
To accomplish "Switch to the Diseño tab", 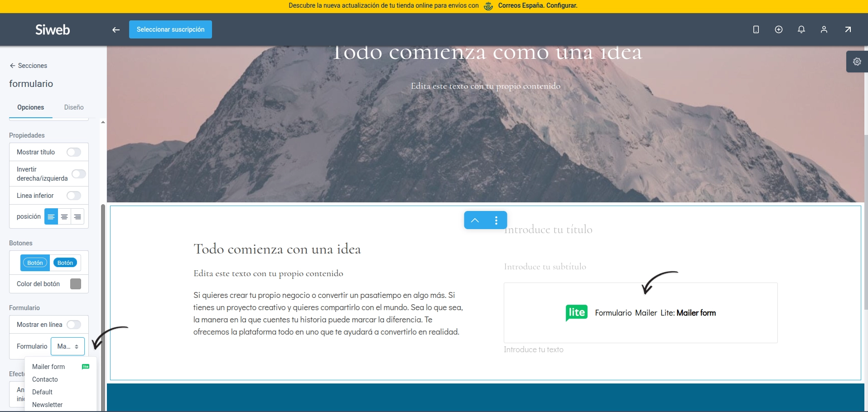I will point(74,107).
